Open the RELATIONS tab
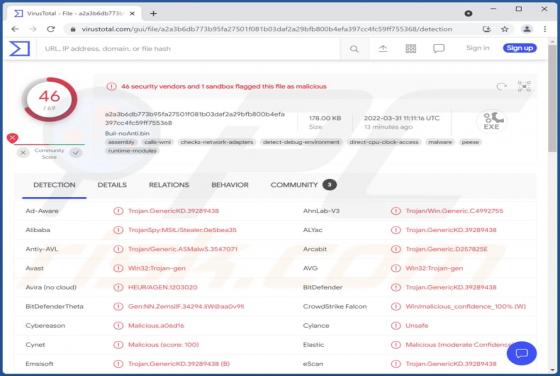 169,185
